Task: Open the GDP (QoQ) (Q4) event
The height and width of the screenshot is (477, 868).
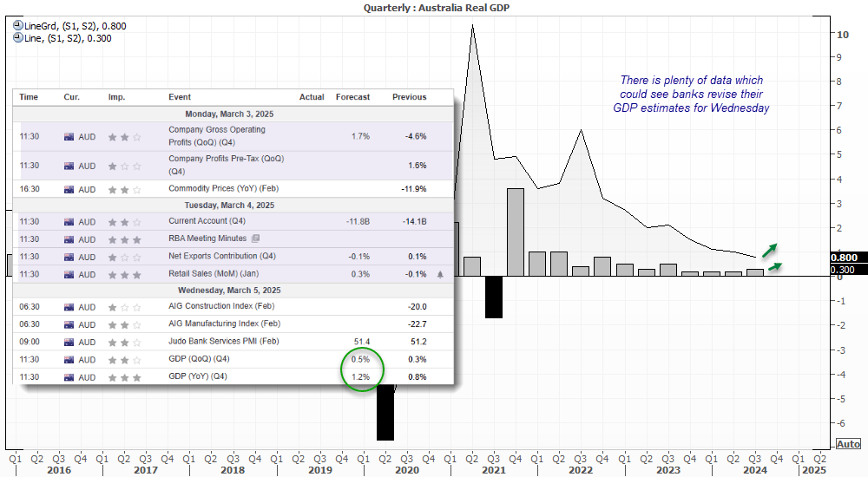Action: coord(201,360)
